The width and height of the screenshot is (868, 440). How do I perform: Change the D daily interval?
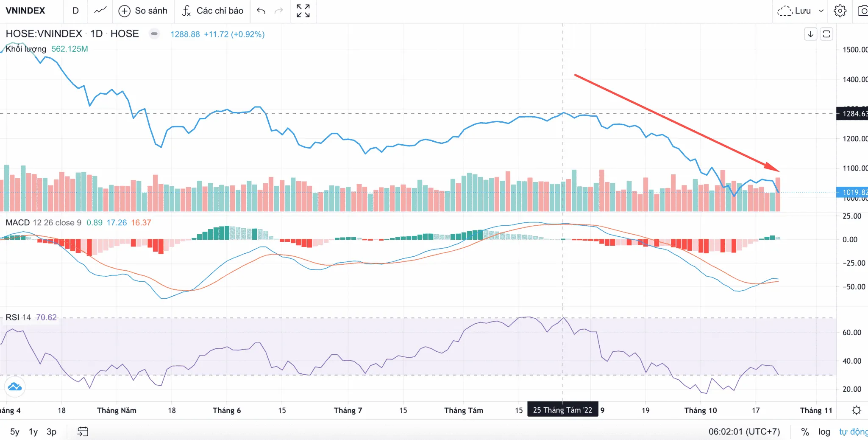[75, 11]
